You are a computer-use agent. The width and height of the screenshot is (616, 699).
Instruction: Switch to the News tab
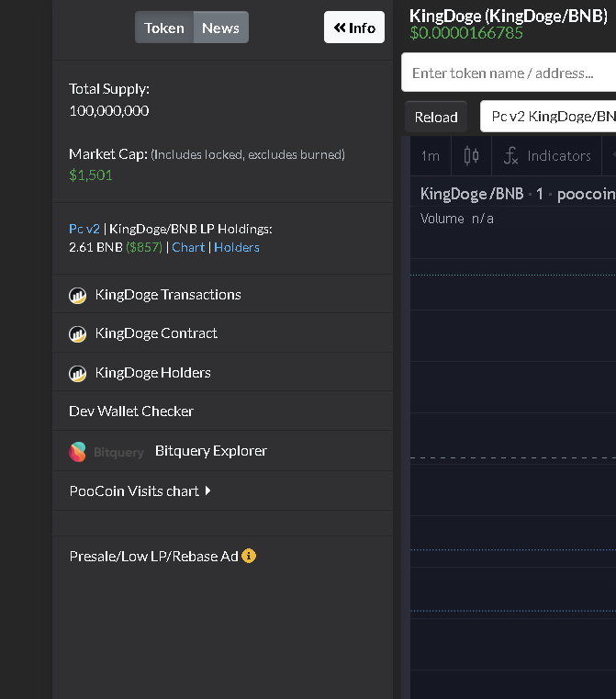point(221,28)
